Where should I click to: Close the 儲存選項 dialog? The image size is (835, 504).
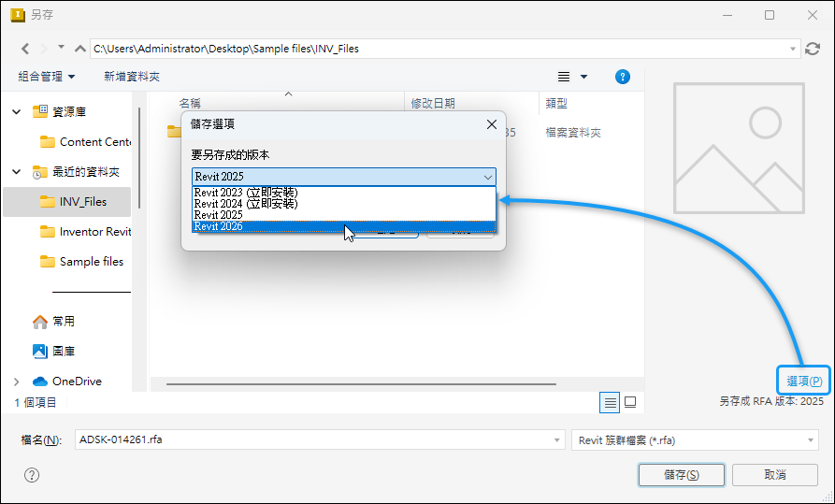pos(492,124)
